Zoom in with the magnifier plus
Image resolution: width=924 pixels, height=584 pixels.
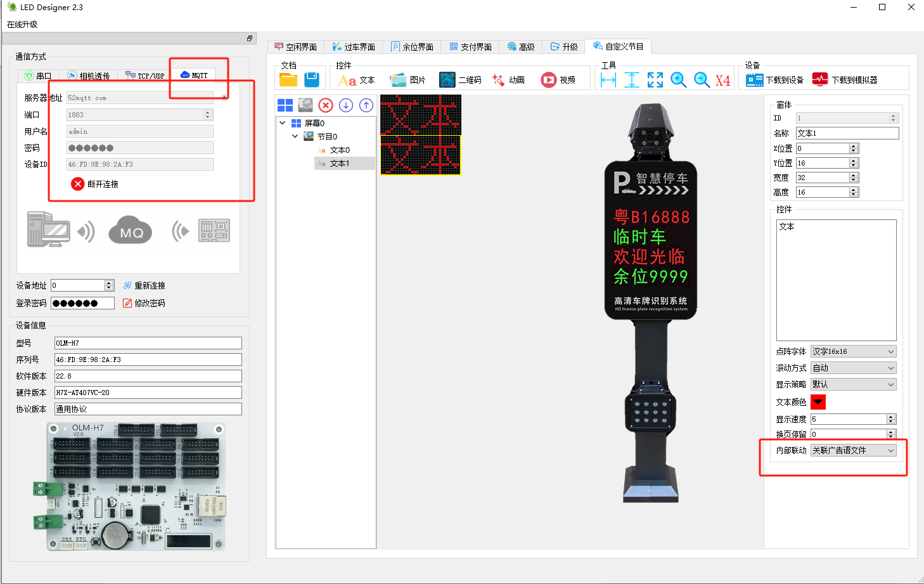[679, 80]
